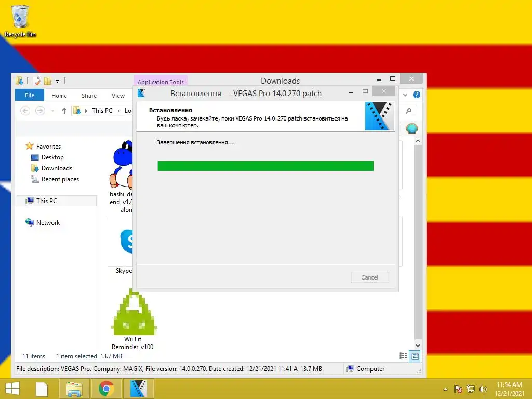
Task: Minimize the Downloads Explorer window
Action: 379,79
